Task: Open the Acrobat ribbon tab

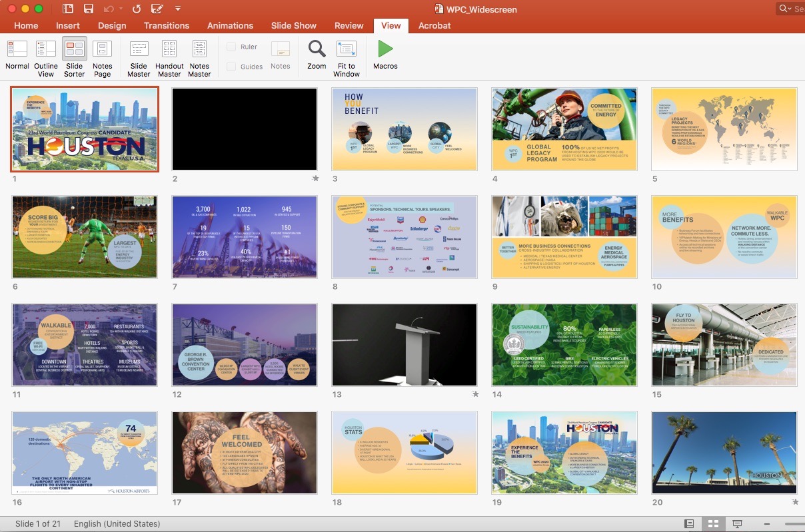Action: pos(434,25)
